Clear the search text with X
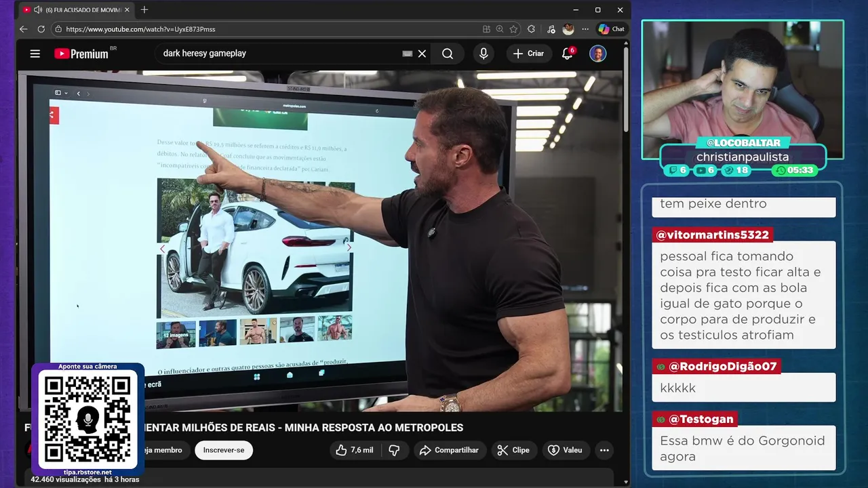Screen dimensions: 868x488 (422, 54)
